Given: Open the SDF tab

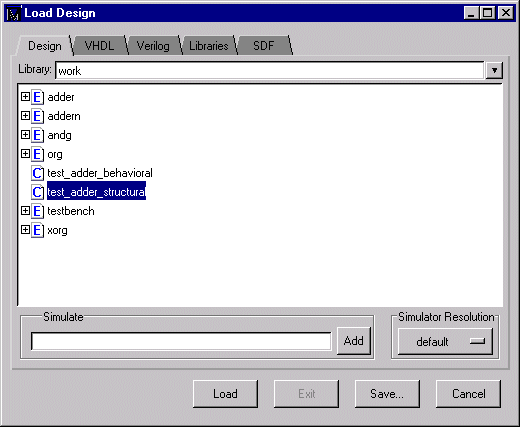Looking at the screenshot, I should click(x=263, y=46).
